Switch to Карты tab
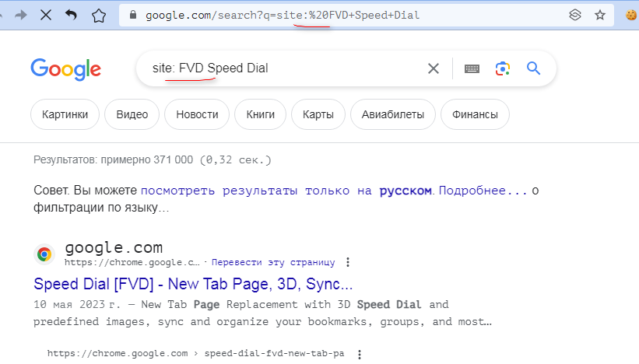Image resolution: width=639 pixels, height=364 pixels. pyautogui.click(x=318, y=114)
